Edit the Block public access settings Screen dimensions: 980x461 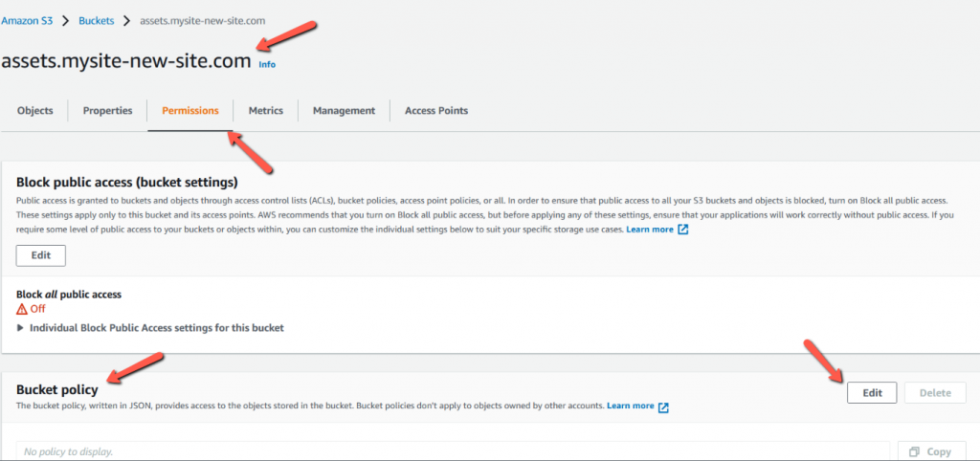[x=40, y=255]
